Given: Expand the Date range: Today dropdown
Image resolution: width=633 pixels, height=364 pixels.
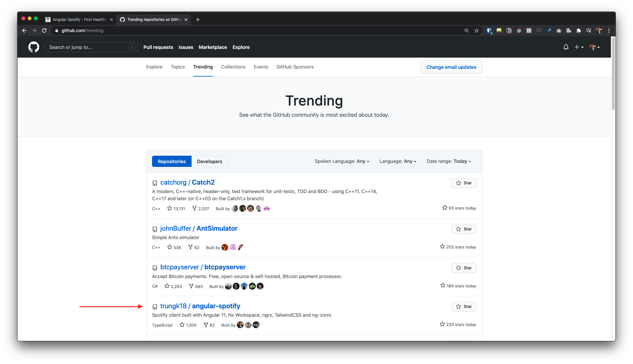Looking at the screenshot, I should pos(449,161).
